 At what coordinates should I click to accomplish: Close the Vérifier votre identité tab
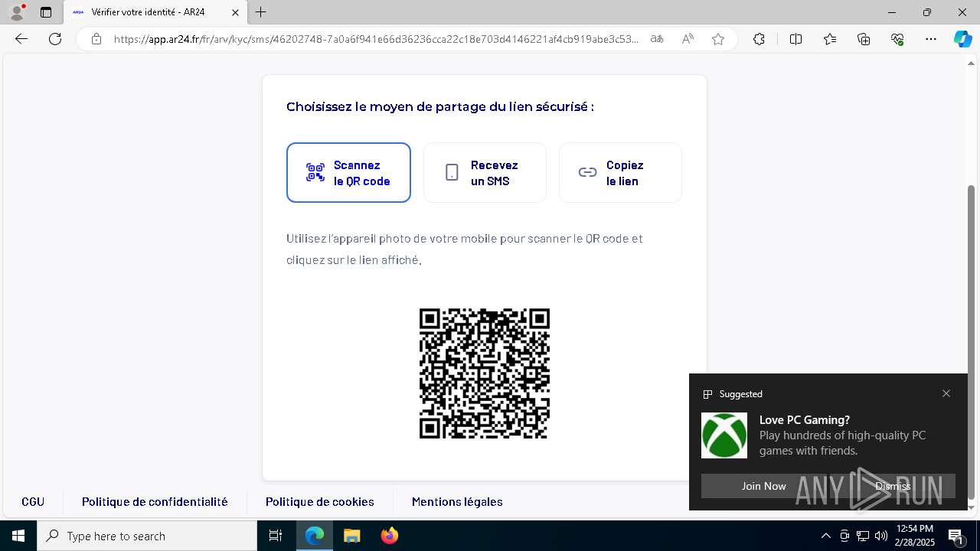tap(235, 12)
